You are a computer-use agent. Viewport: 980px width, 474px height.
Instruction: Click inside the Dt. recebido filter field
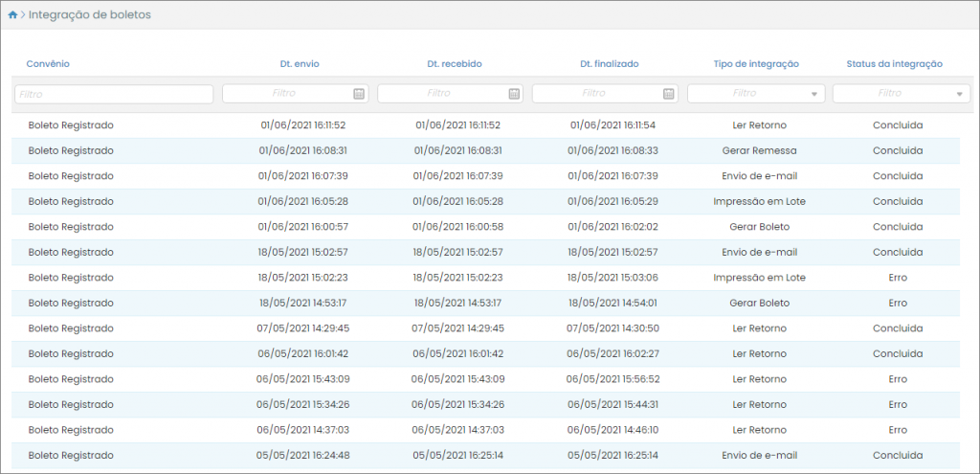click(440, 94)
